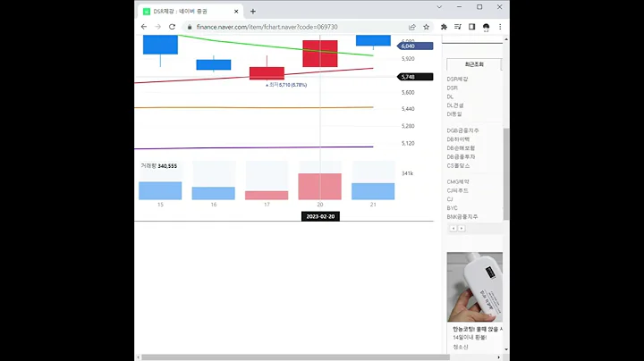The width and height of the screenshot is (644, 361).
Task: Click the scroll right arrow at bottom
Action: pyautogui.click(x=498, y=357)
